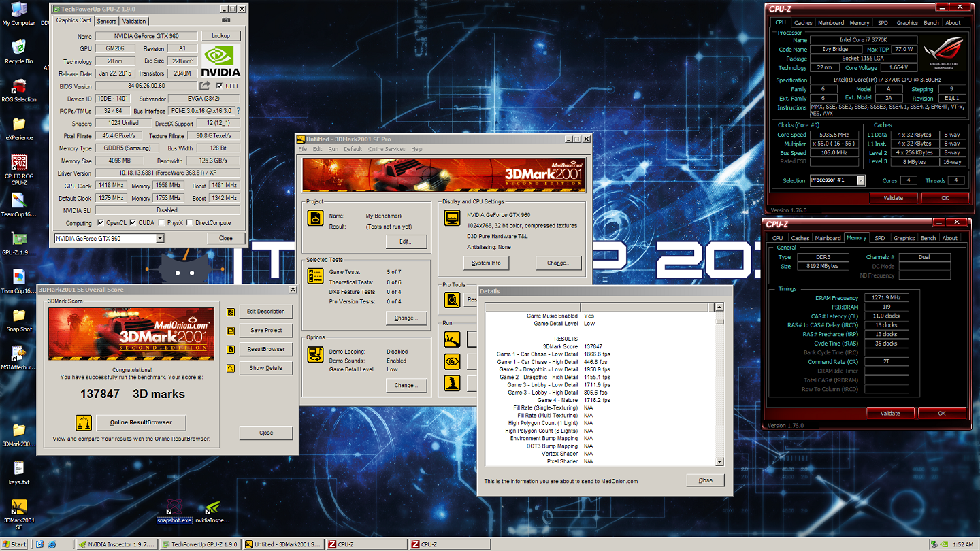
Task: Click the System Info button
Action: [x=486, y=263]
